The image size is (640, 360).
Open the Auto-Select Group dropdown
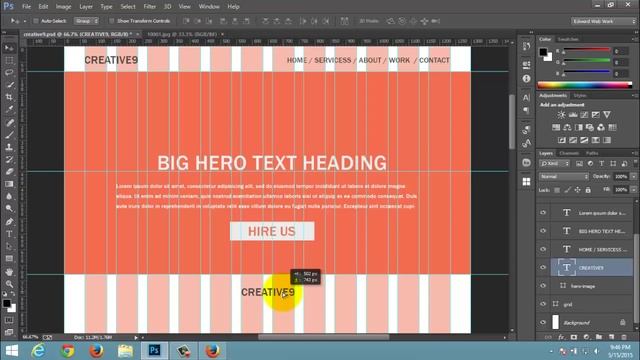pyautogui.click(x=86, y=21)
